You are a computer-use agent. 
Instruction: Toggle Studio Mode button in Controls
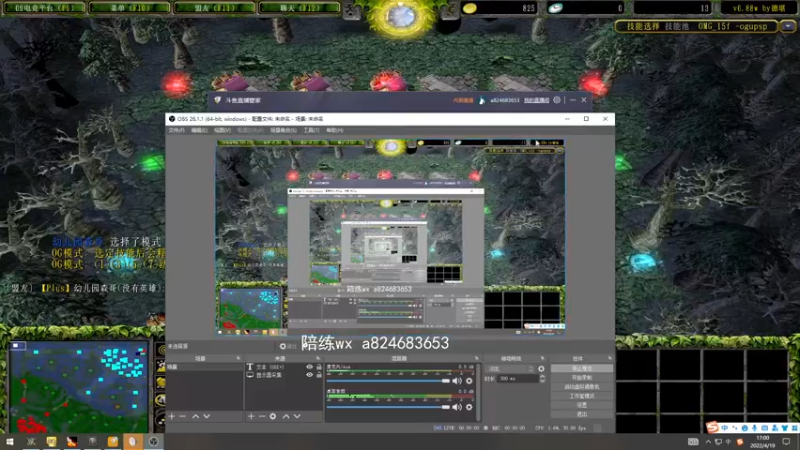582,396
